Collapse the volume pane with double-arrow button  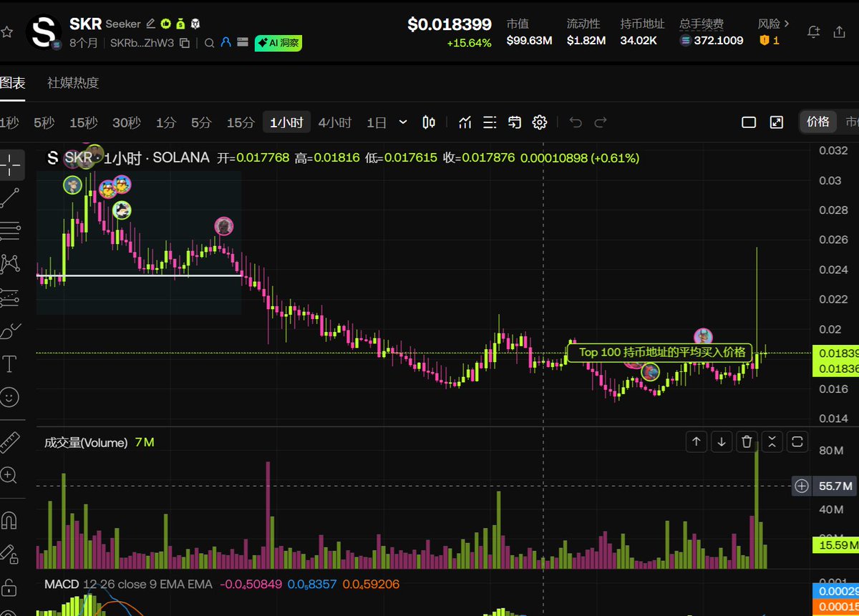click(x=772, y=441)
